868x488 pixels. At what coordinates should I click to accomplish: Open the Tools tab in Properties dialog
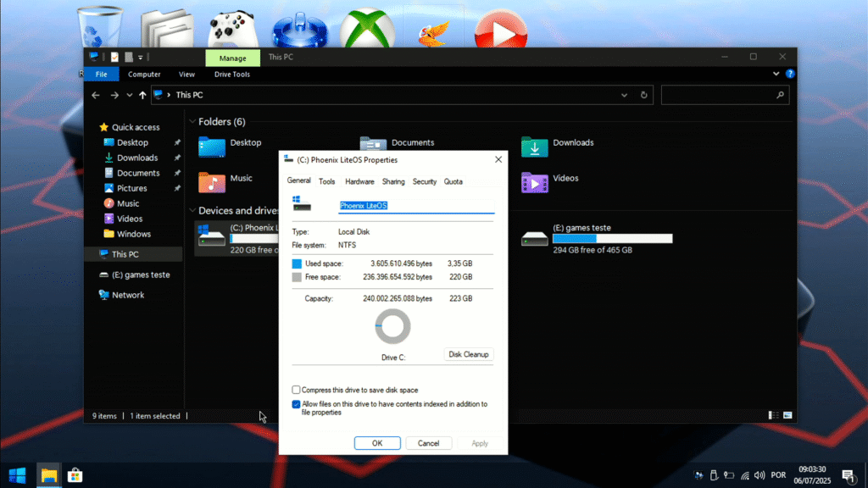tap(326, 181)
